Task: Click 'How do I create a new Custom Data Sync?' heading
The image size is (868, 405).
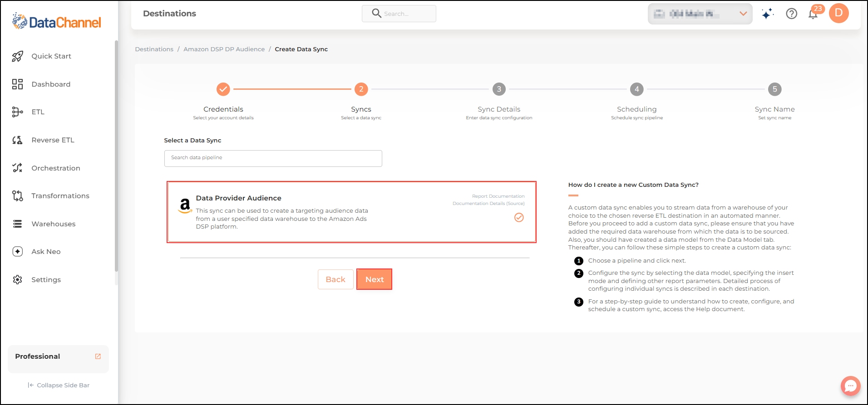Action: (633, 185)
